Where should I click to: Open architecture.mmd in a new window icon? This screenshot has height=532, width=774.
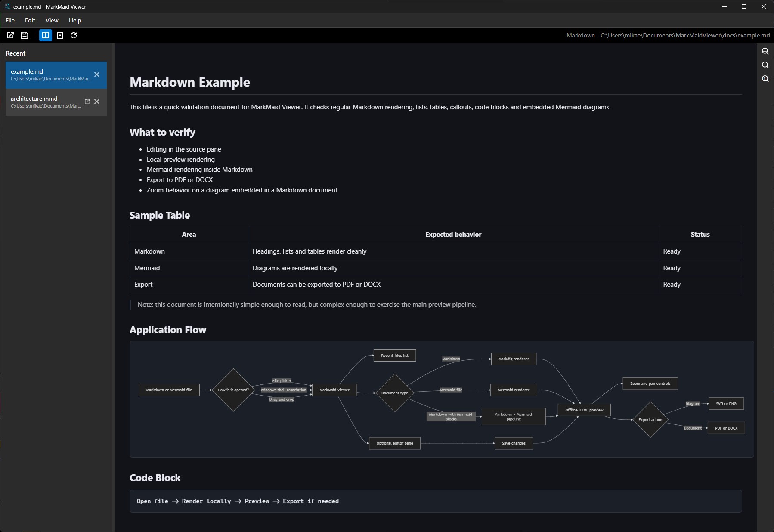pyautogui.click(x=87, y=102)
